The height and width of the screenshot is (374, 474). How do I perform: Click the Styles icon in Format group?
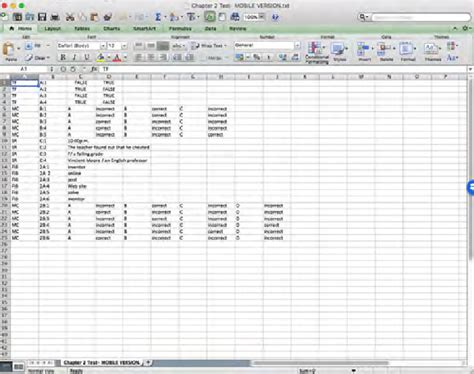click(x=338, y=49)
